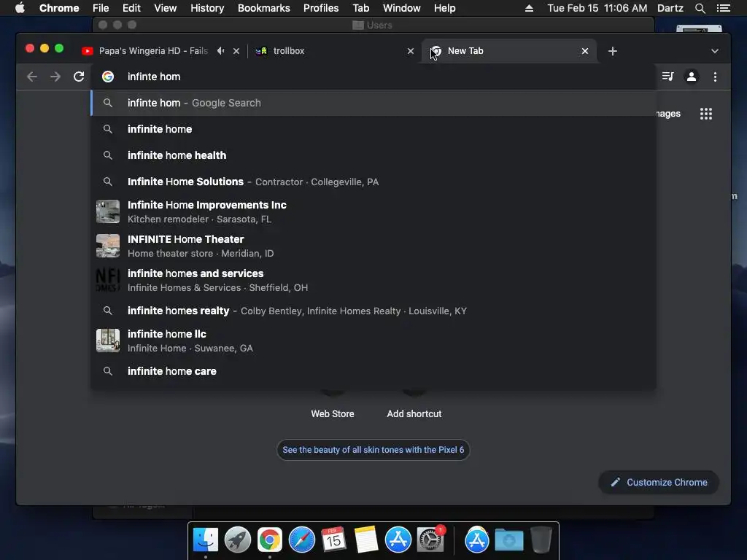Switch to the trollbox tab
747x560 pixels.
click(333, 51)
